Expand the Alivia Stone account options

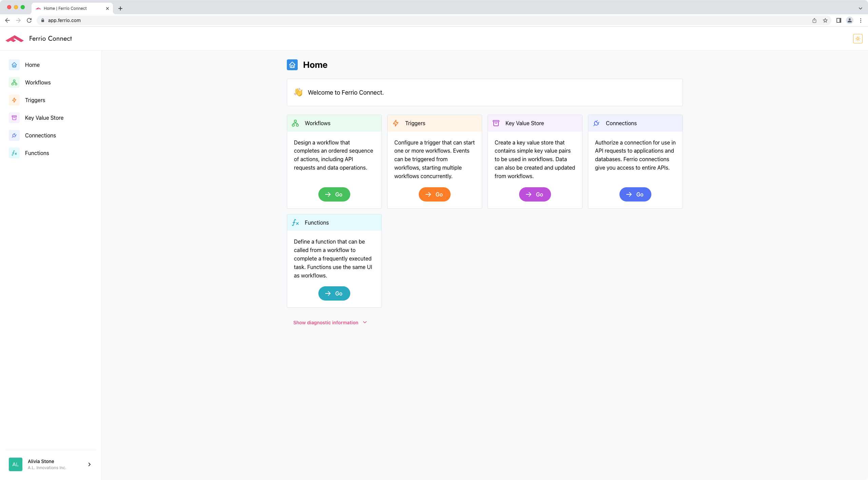point(89,464)
